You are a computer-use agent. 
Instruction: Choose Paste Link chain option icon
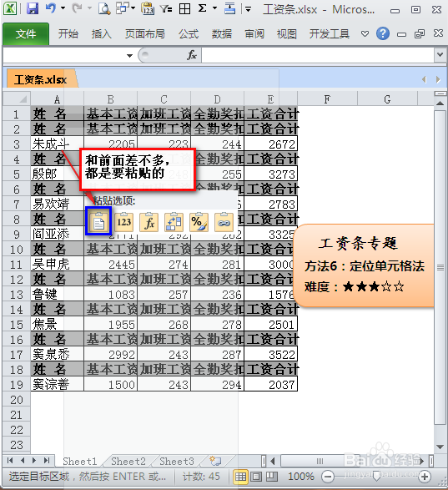(224, 221)
